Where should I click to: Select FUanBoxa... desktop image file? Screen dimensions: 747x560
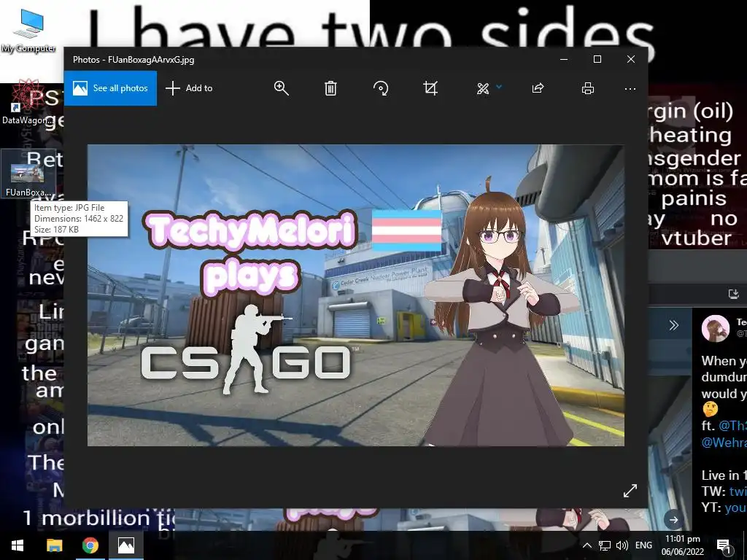point(28,174)
